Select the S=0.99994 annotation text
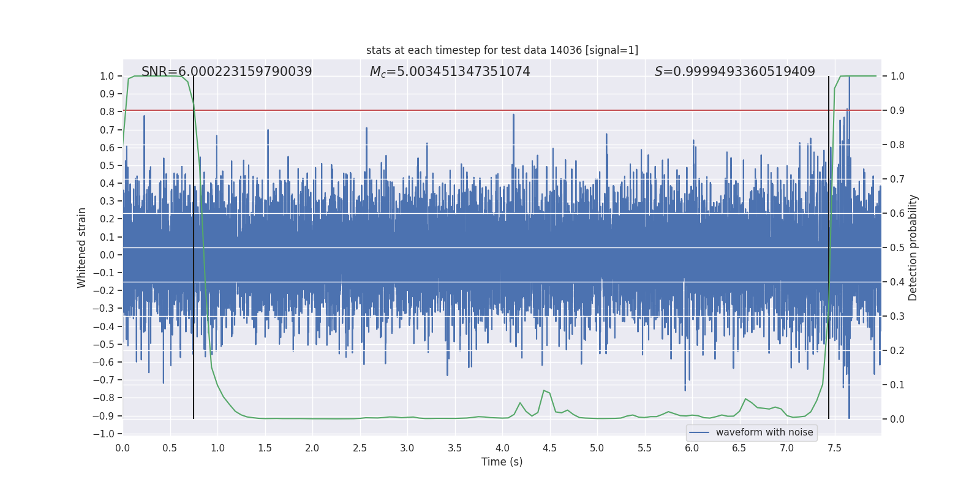Image resolution: width=980 pixels, height=490 pixels. pos(734,72)
